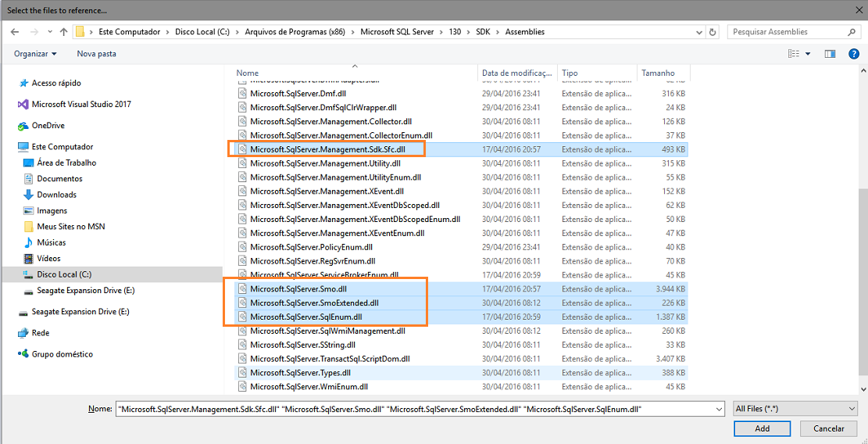Refresh the Assemblies folder view

tap(713, 32)
